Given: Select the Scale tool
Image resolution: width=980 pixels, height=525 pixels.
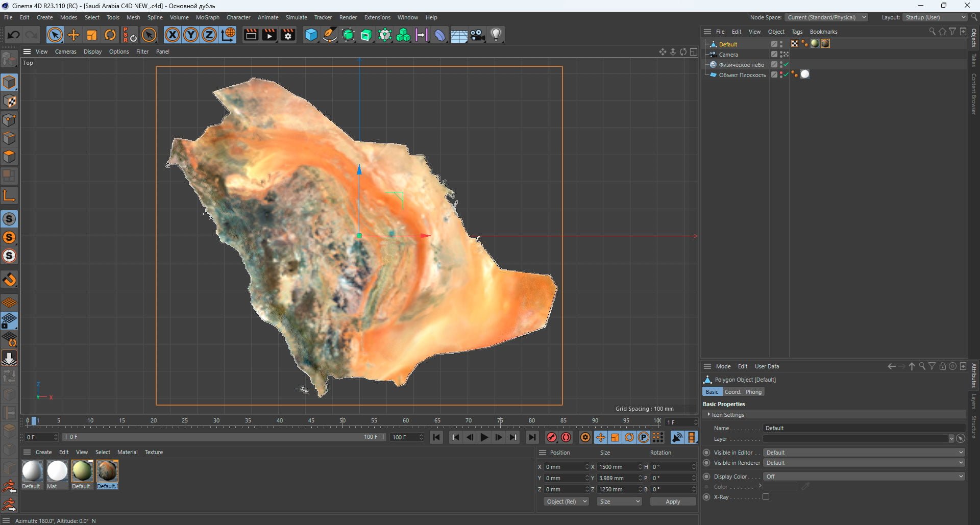Looking at the screenshot, I should click(92, 35).
